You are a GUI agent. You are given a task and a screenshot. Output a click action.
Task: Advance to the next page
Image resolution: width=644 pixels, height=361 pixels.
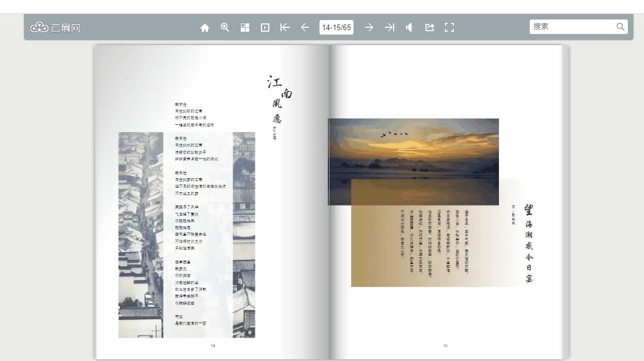point(369,27)
